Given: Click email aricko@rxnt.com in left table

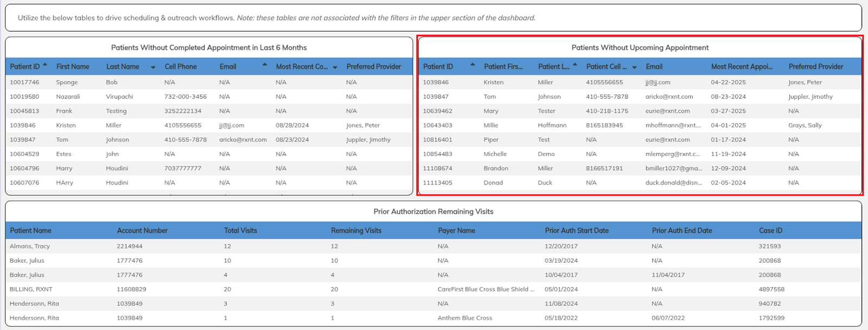Looking at the screenshot, I should pos(243,140).
